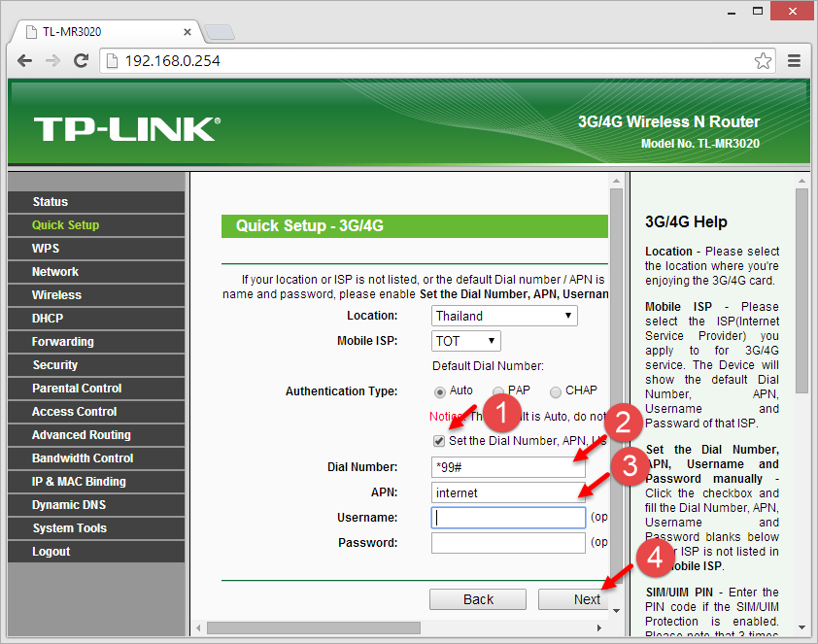This screenshot has width=818, height=644.
Task: Open Dynamic DNS settings
Action: pos(96,505)
